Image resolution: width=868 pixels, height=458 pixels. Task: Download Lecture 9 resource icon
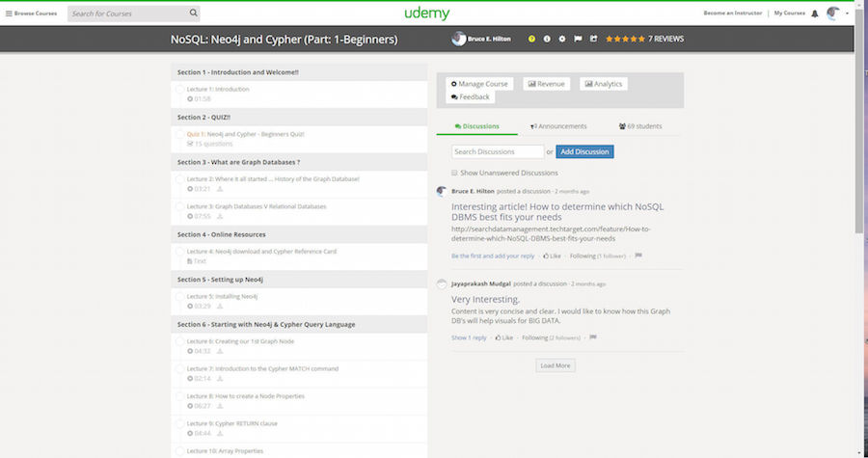point(220,434)
